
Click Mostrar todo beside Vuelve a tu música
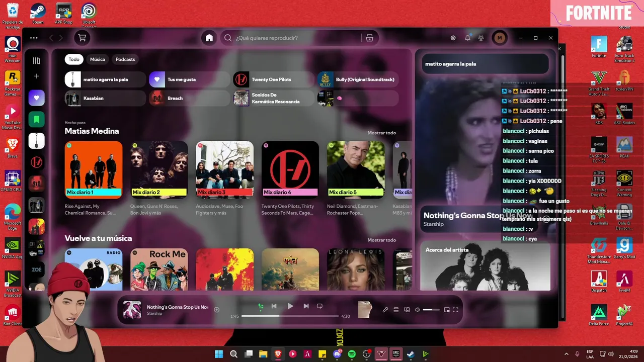[381, 240]
